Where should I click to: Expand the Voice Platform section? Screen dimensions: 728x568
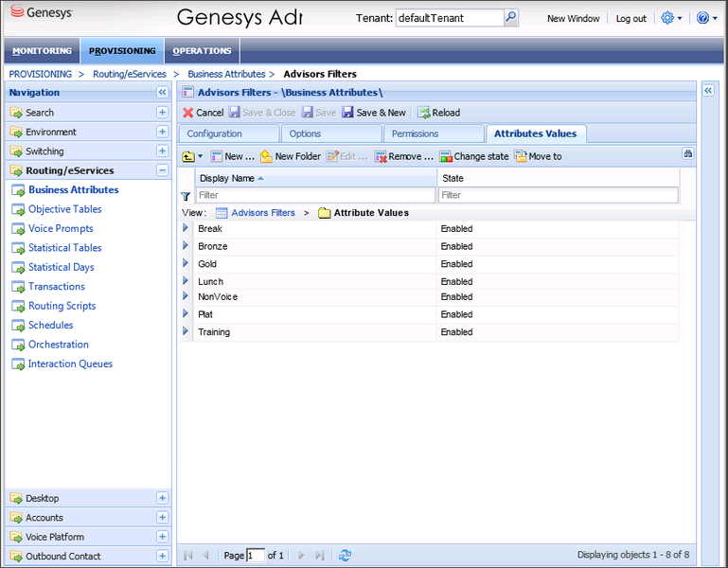pyautogui.click(x=162, y=537)
